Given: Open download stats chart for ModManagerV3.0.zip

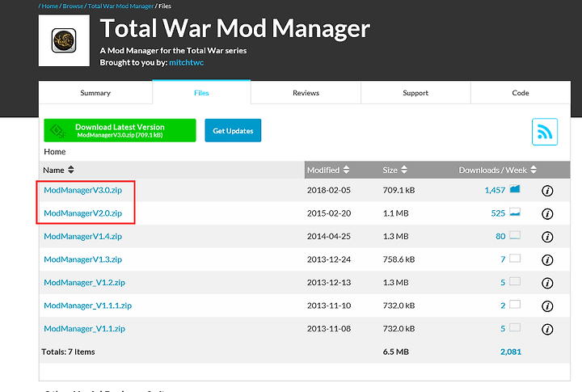Looking at the screenshot, I should pyautogui.click(x=514, y=189).
